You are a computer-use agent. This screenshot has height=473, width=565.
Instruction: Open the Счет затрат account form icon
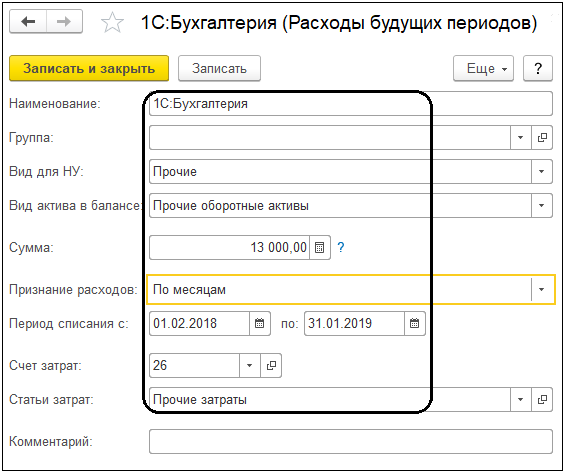coord(271,366)
